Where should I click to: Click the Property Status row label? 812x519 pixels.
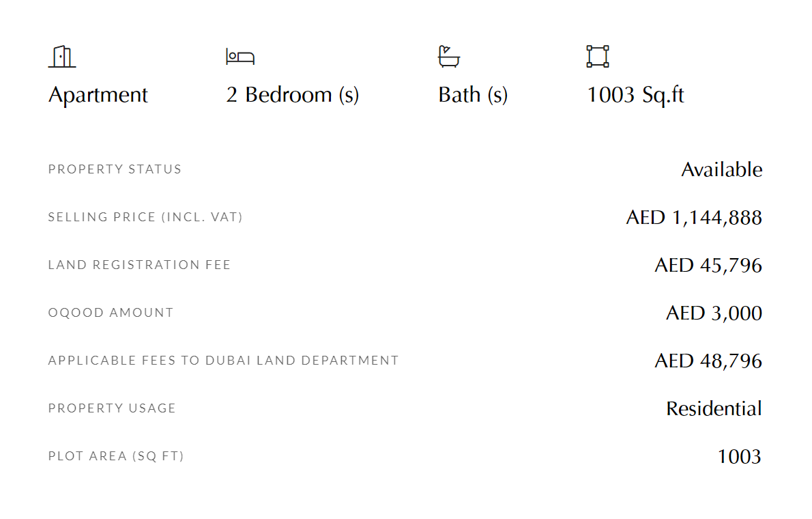tap(115, 169)
